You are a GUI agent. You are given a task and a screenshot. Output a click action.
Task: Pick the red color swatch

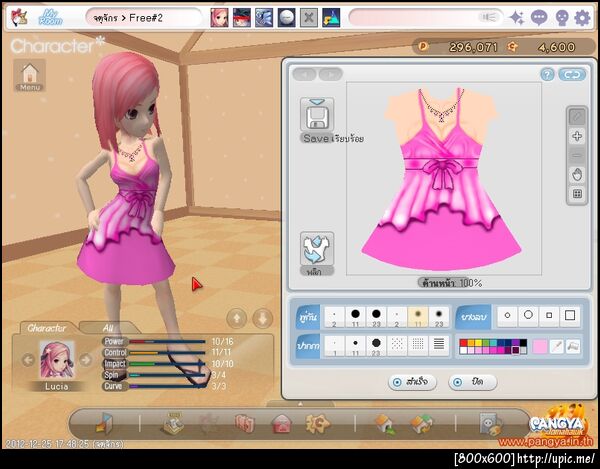[463, 343]
